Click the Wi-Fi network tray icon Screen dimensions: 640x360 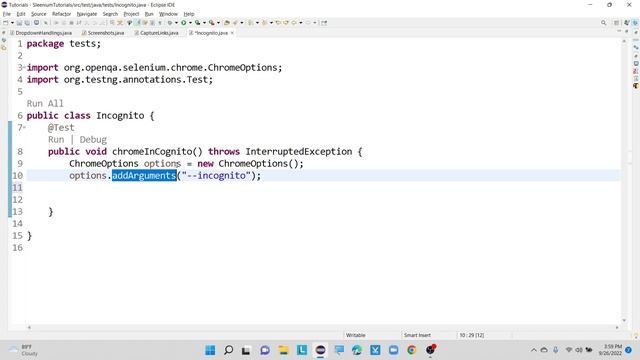click(x=569, y=350)
